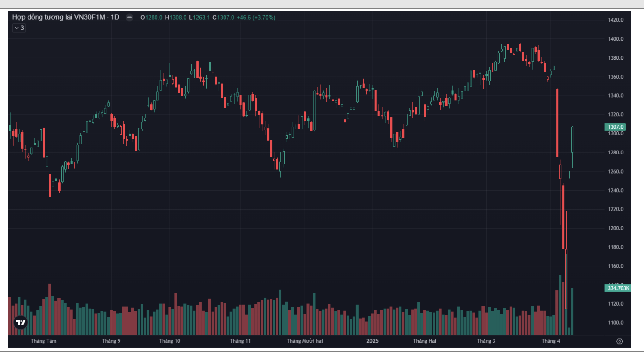Screen dimensions: 644x355
Task: Click the 'Tháng Mười hai' axis label
Action: click(x=305, y=341)
